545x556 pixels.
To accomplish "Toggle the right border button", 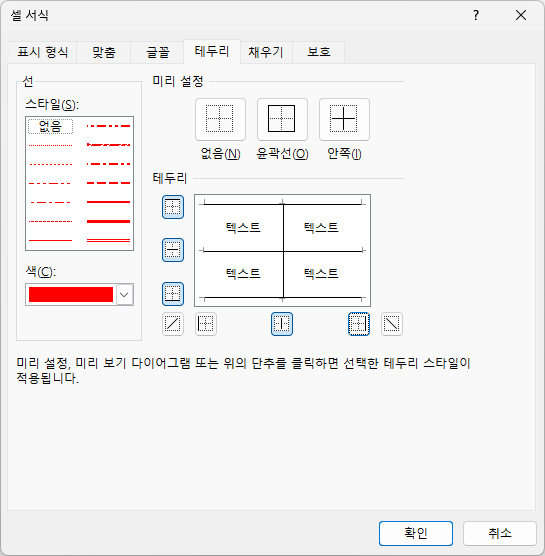I will coord(359,324).
